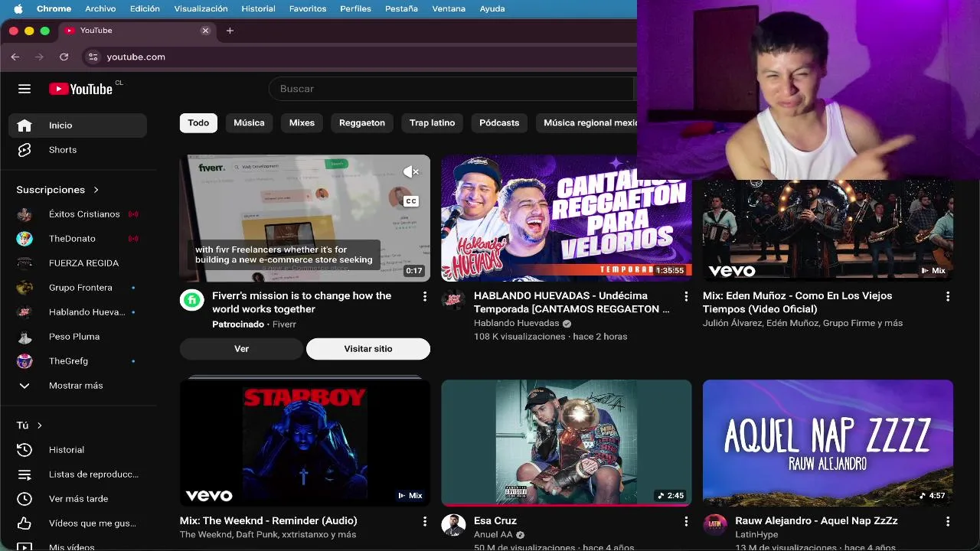Open The Weeknd Starboy mix thumbnail
This screenshot has width=980, height=551.
305,443
